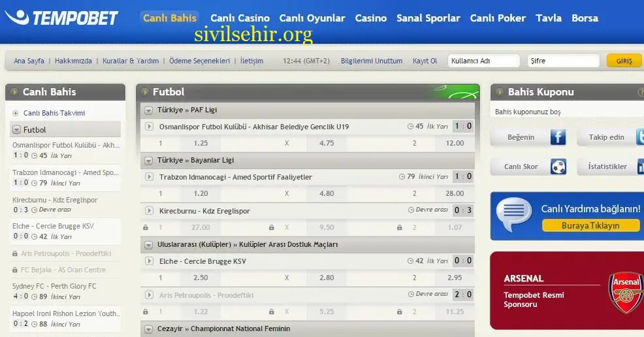Select odds 2.95 for Cercle Brugge
This screenshot has width=644, height=337.
point(455,278)
